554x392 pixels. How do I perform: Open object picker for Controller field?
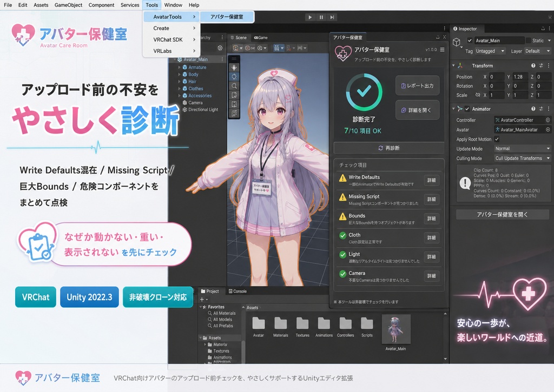click(x=548, y=120)
